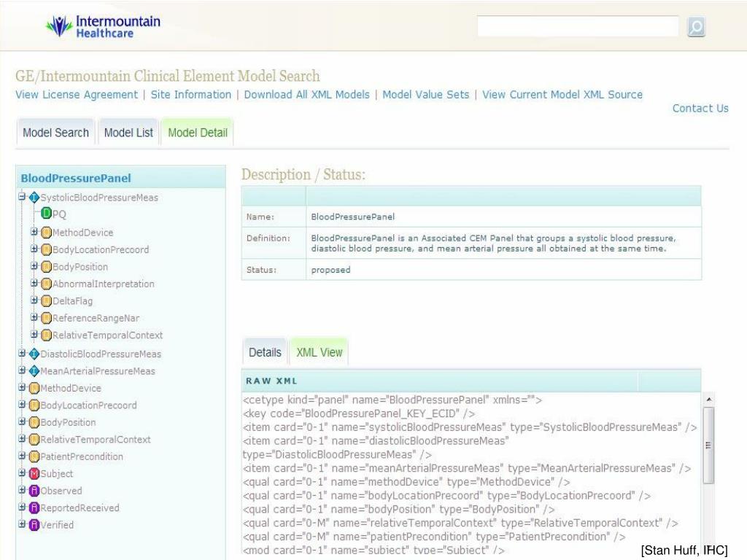Click the orange icon beside PatientPrecondition
The height and width of the screenshot is (560, 747).
pos(34,456)
